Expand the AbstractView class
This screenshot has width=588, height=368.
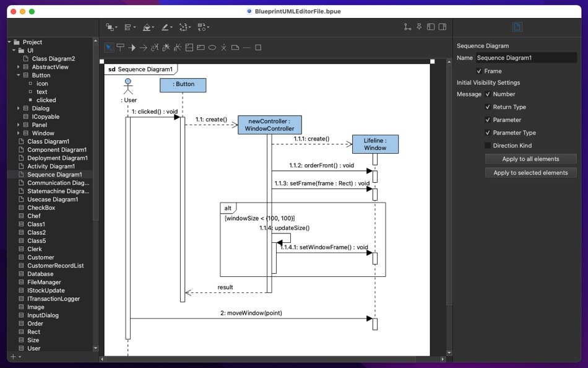click(19, 67)
